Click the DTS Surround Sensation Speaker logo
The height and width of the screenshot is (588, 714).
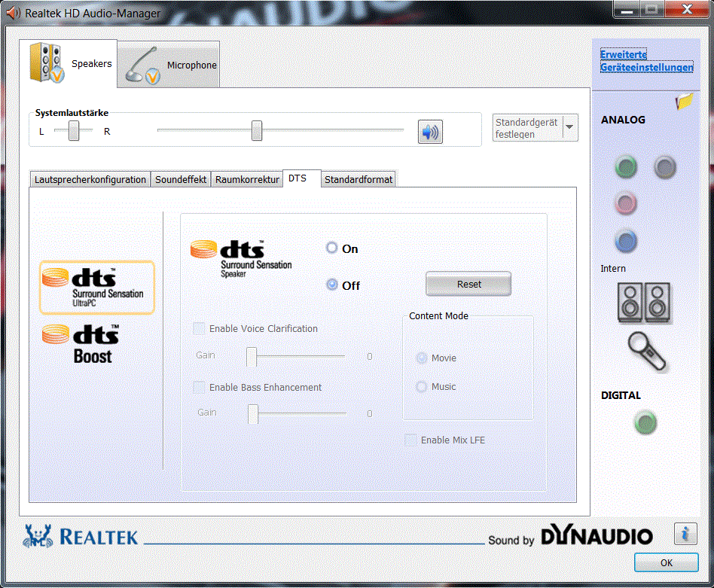point(241,258)
